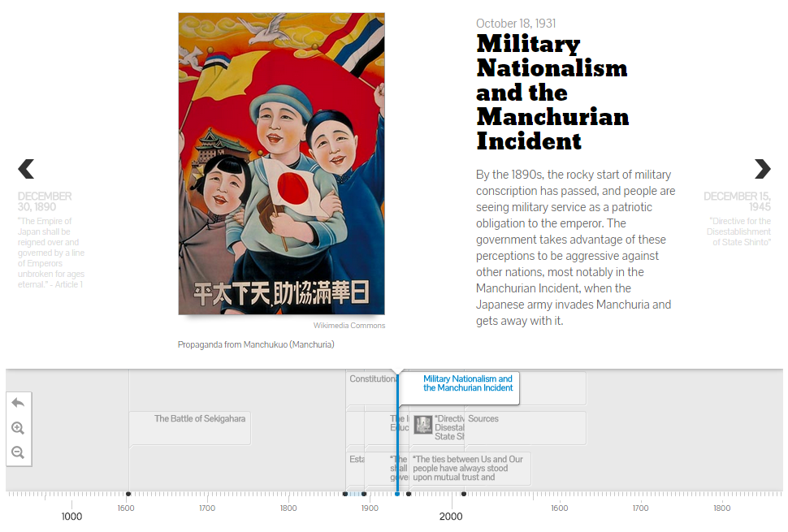The image size is (788, 532).
Task: Advance to next slide with right arrow
Action: [x=762, y=169]
